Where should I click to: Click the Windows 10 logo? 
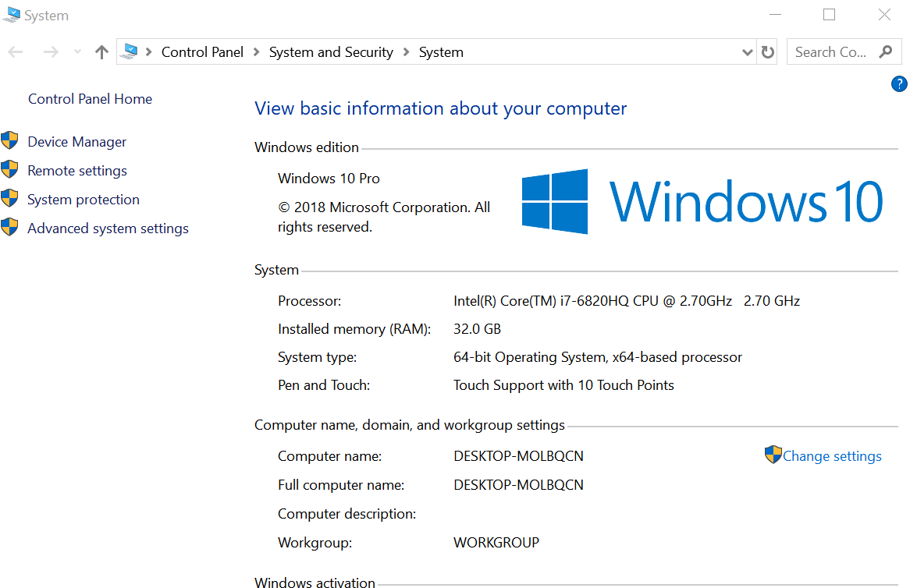702,201
